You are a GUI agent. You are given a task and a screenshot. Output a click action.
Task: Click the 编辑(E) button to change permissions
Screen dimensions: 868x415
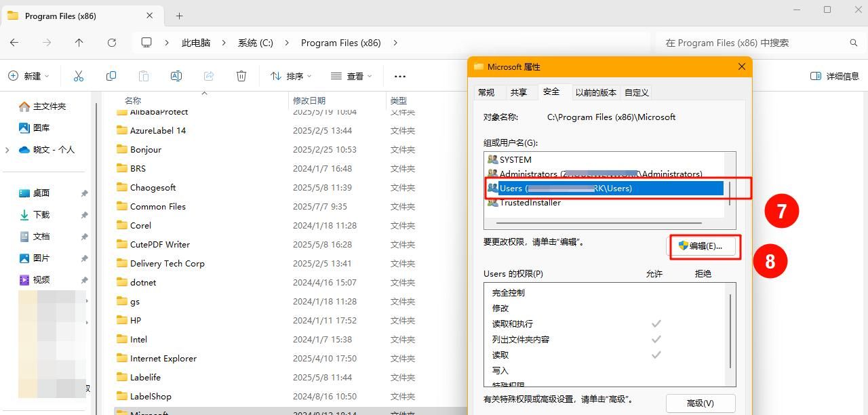click(x=704, y=247)
